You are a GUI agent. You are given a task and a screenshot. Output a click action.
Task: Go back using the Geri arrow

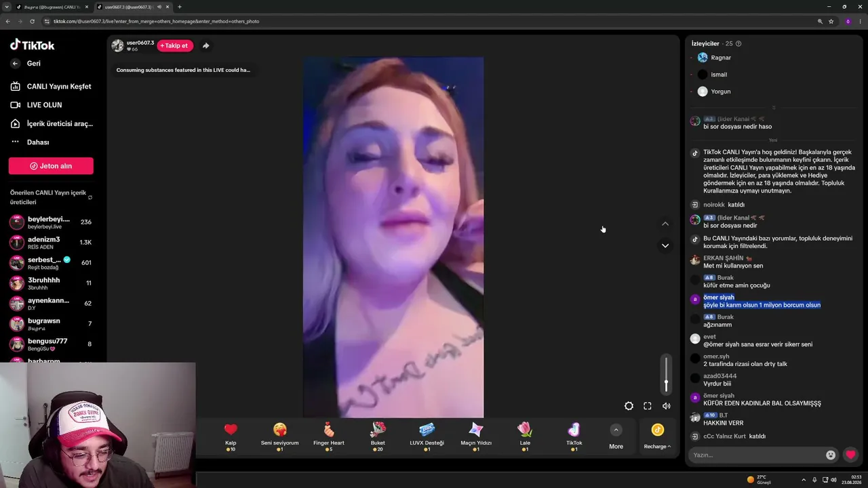15,63
